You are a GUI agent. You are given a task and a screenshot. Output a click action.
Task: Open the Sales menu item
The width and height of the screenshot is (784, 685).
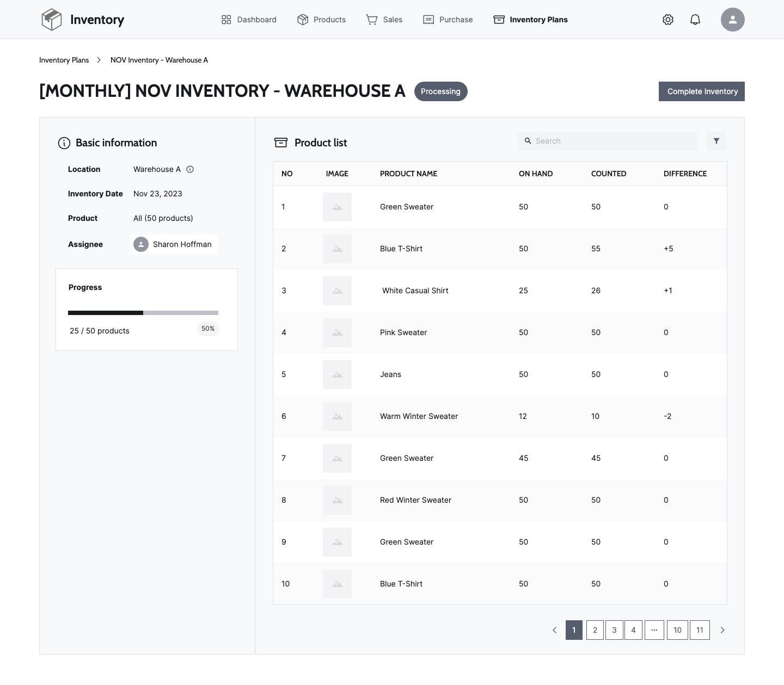[384, 20]
